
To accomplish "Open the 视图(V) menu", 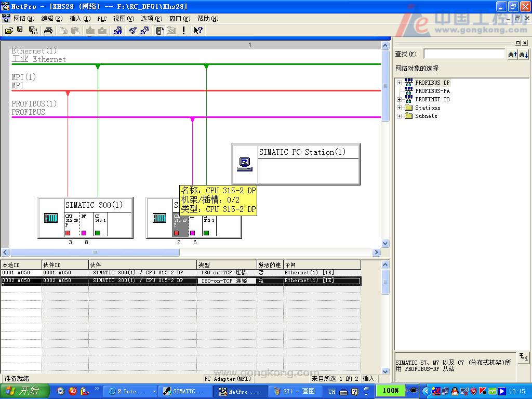I will tap(124, 19).
